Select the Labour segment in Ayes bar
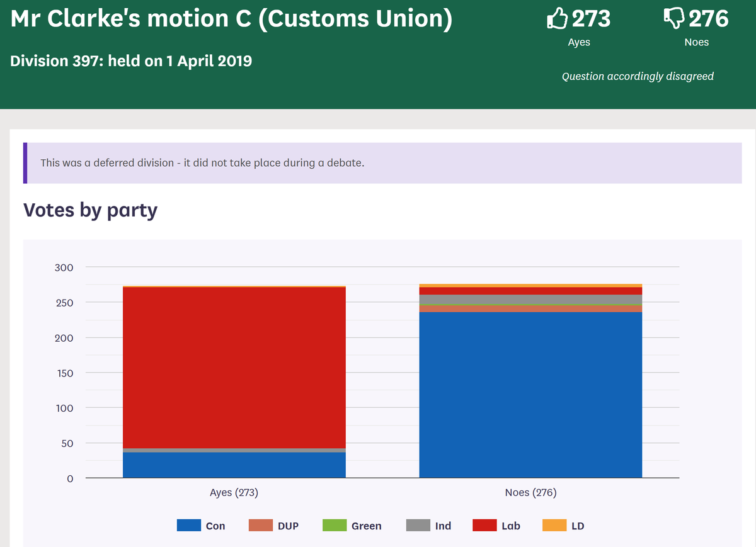 (234, 368)
